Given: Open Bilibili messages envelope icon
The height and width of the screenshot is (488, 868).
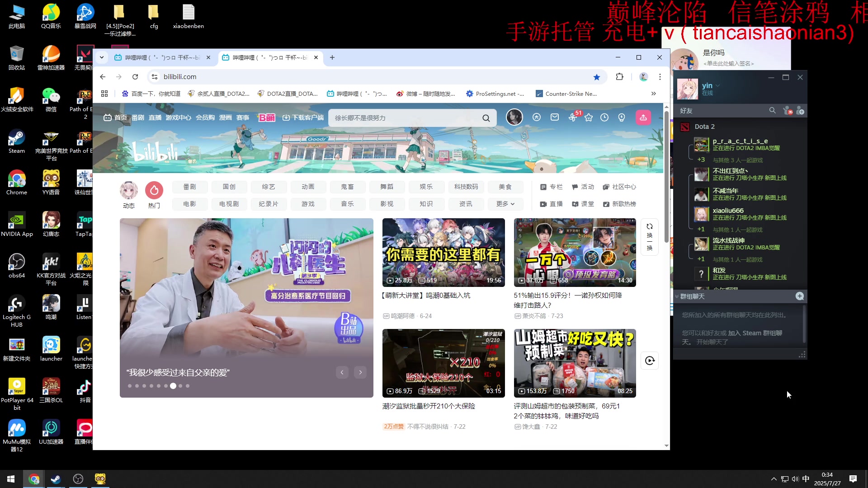Looking at the screenshot, I should pyautogui.click(x=555, y=117).
